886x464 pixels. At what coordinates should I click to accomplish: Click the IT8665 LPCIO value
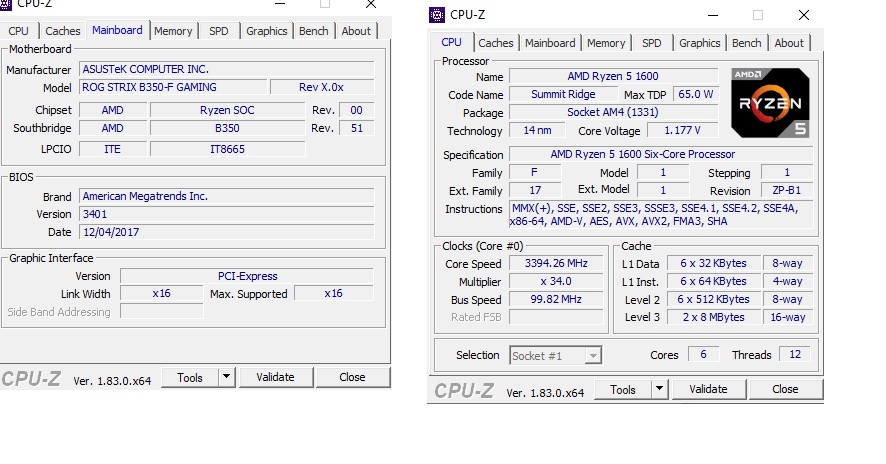tap(227, 149)
